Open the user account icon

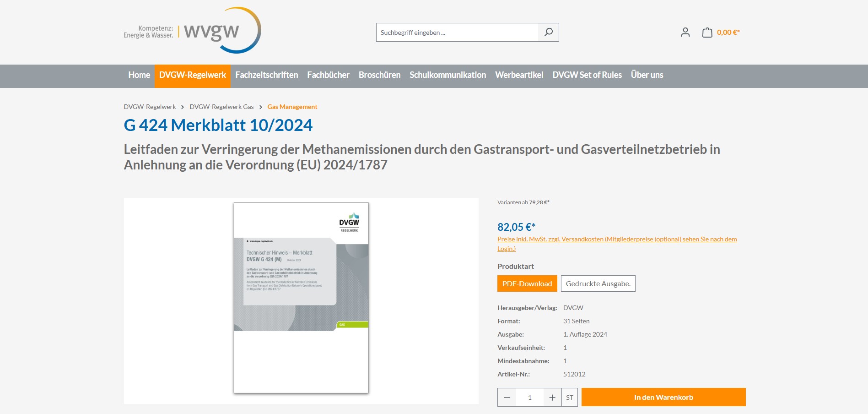coord(685,32)
